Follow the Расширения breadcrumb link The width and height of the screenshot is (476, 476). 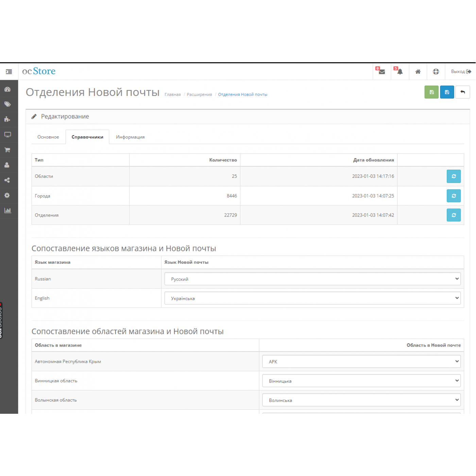[199, 95]
